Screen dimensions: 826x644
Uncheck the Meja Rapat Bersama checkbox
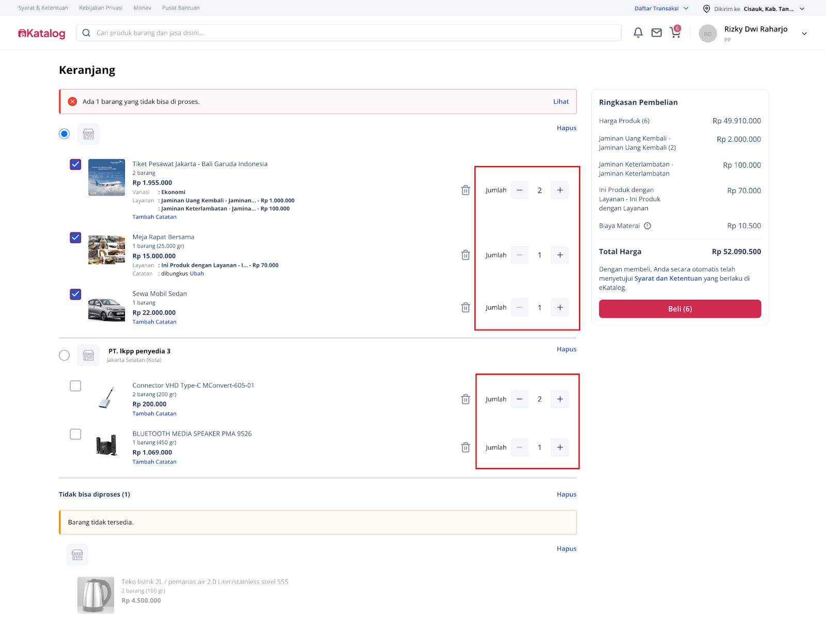75,237
